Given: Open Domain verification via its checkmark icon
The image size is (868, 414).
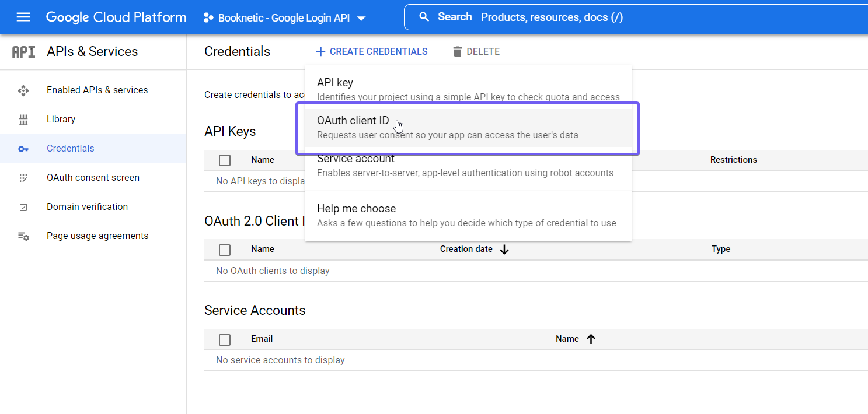Looking at the screenshot, I should 23,206.
